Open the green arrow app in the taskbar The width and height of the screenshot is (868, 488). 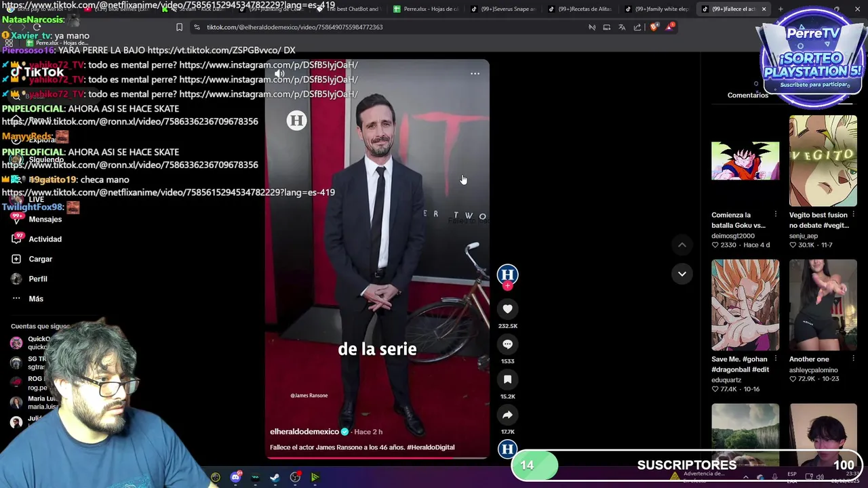(315, 477)
